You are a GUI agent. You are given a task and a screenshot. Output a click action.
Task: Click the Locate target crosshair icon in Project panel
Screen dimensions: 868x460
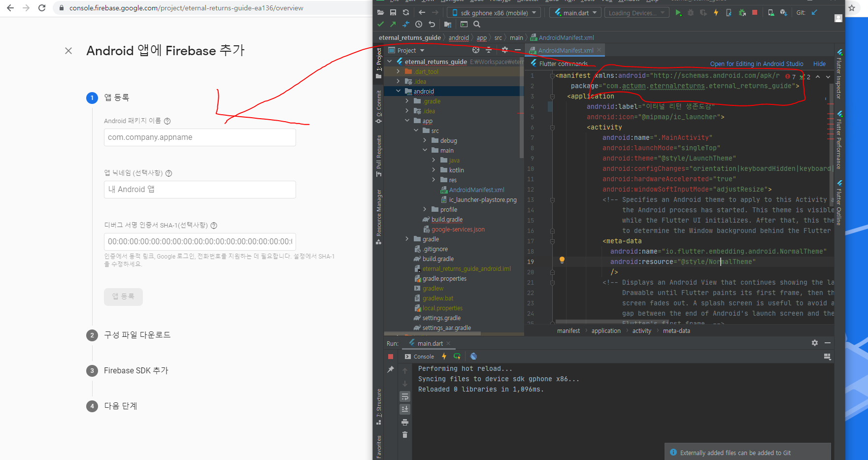point(476,50)
